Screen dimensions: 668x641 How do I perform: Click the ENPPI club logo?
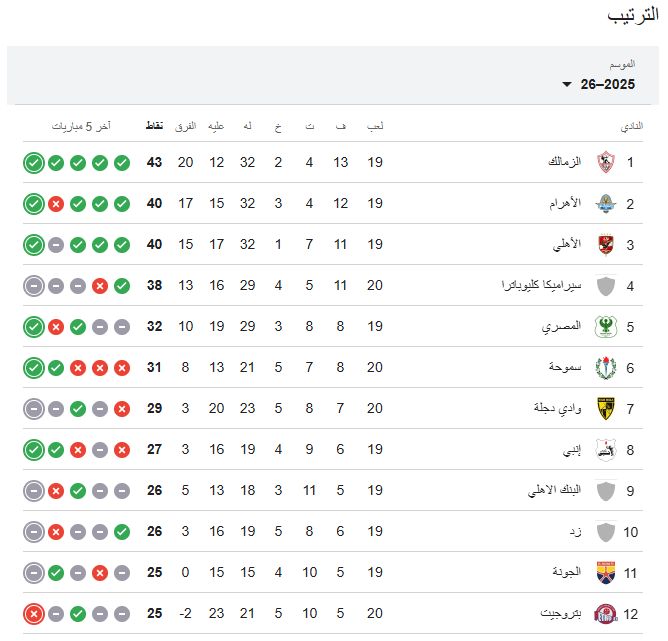(x=605, y=450)
